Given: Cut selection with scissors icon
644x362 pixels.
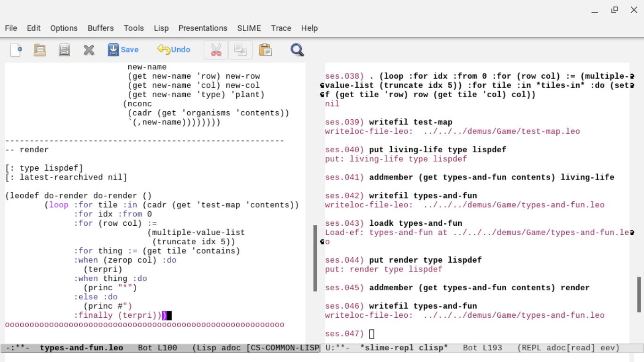Looking at the screenshot, I should 216,49.
